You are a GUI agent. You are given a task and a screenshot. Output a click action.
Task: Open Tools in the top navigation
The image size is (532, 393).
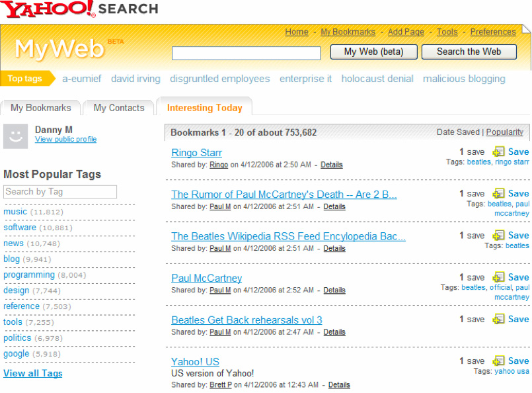[447, 32]
